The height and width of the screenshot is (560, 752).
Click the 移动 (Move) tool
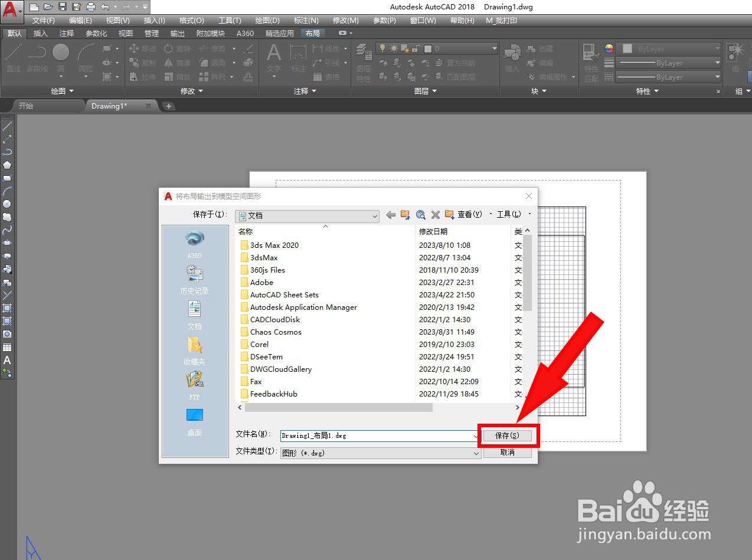click(x=142, y=49)
